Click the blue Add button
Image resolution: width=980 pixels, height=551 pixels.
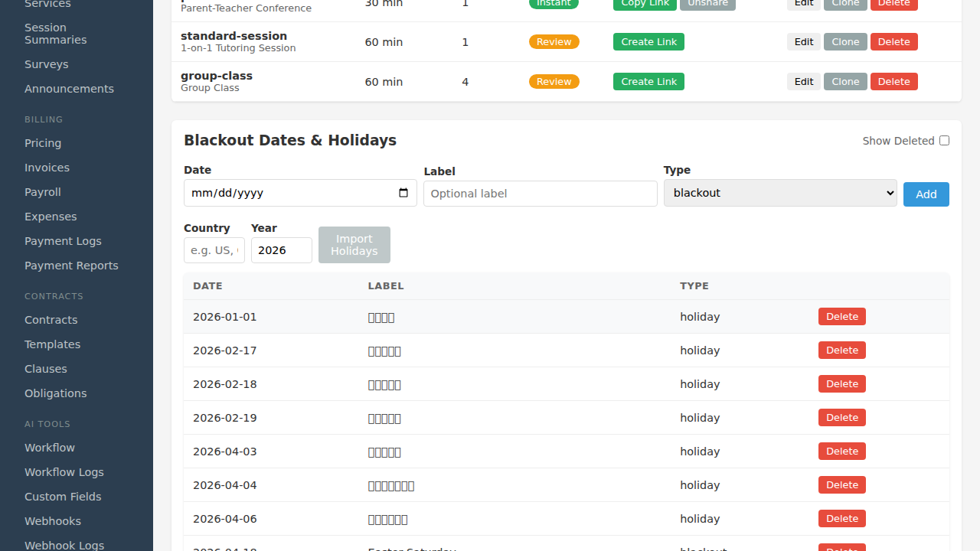tap(926, 194)
